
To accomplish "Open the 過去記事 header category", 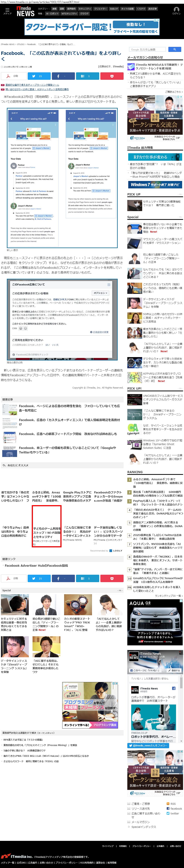I will click(152, 9).
